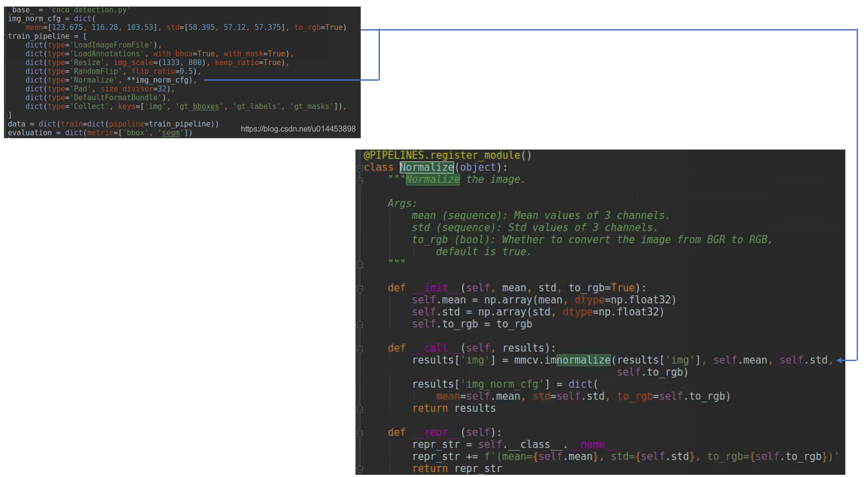
Task: Click the blue arrowhead pointing at self.std
Action: click(839, 360)
